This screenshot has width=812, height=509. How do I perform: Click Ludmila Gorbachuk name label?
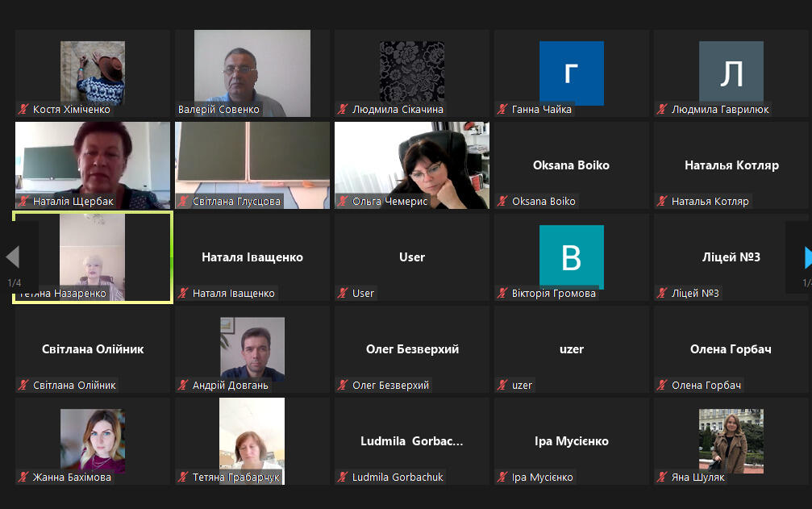pos(398,477)
